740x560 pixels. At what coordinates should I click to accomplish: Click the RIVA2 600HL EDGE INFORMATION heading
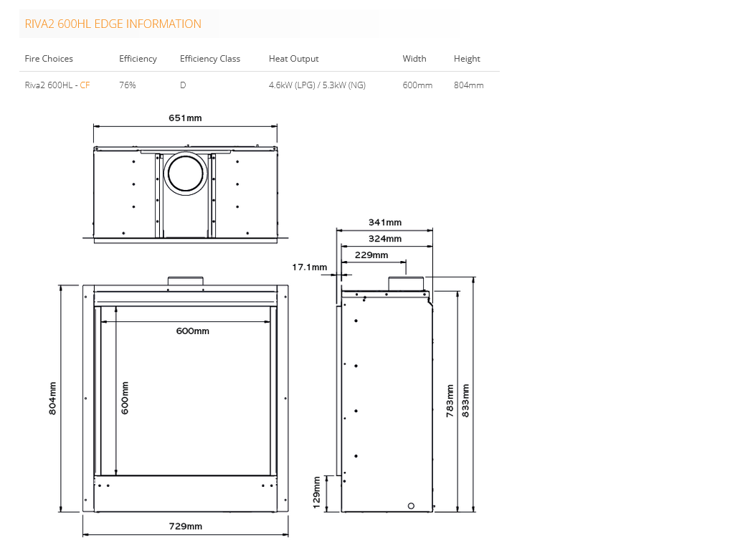[113, 24]
